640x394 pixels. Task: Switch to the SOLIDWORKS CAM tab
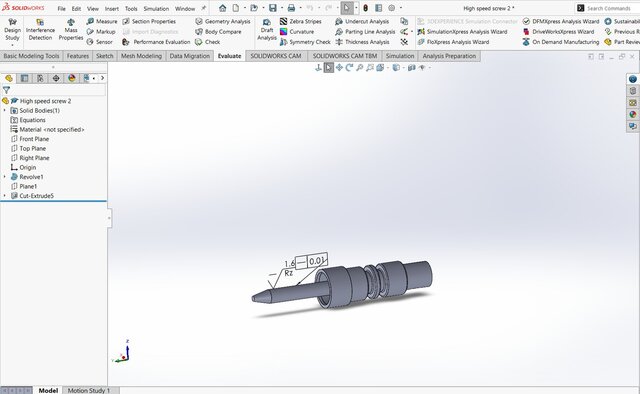point(276,56)
